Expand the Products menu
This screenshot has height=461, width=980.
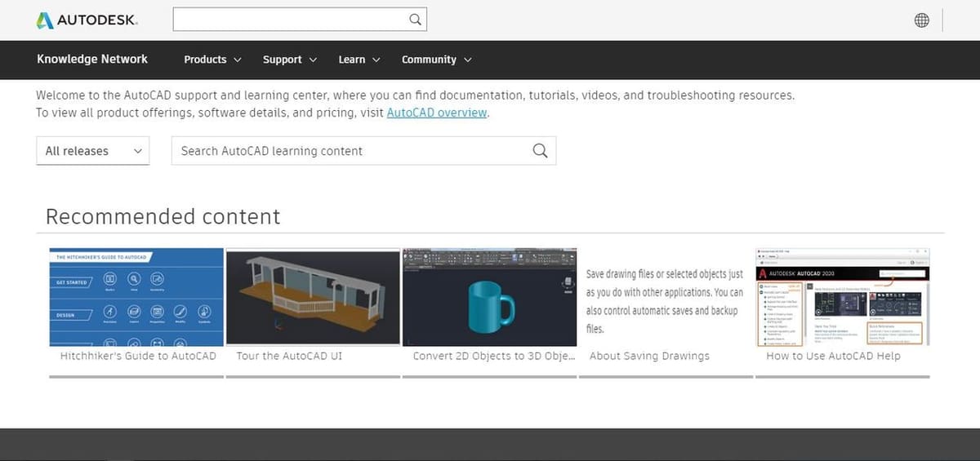[213, 60]
